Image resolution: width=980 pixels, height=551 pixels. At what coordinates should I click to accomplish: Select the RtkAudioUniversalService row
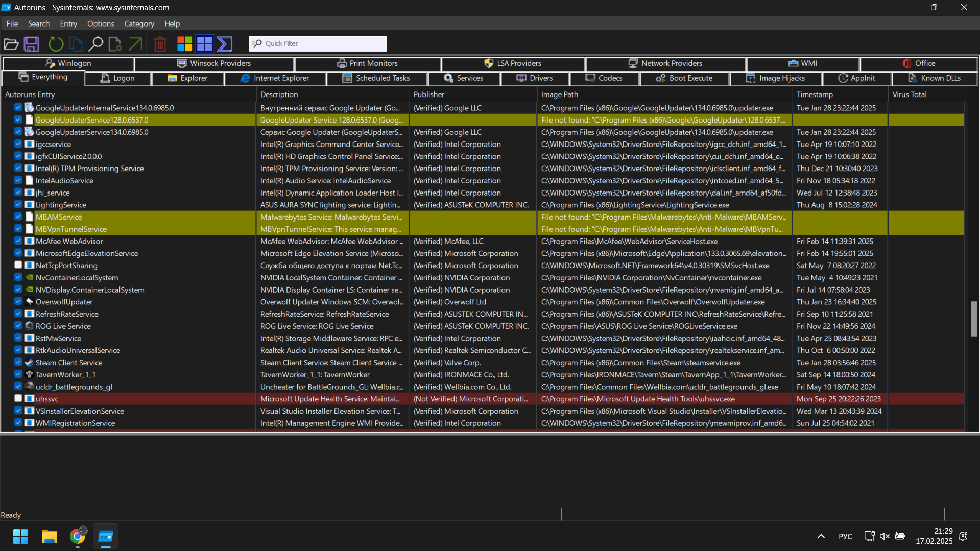(482, 350)
